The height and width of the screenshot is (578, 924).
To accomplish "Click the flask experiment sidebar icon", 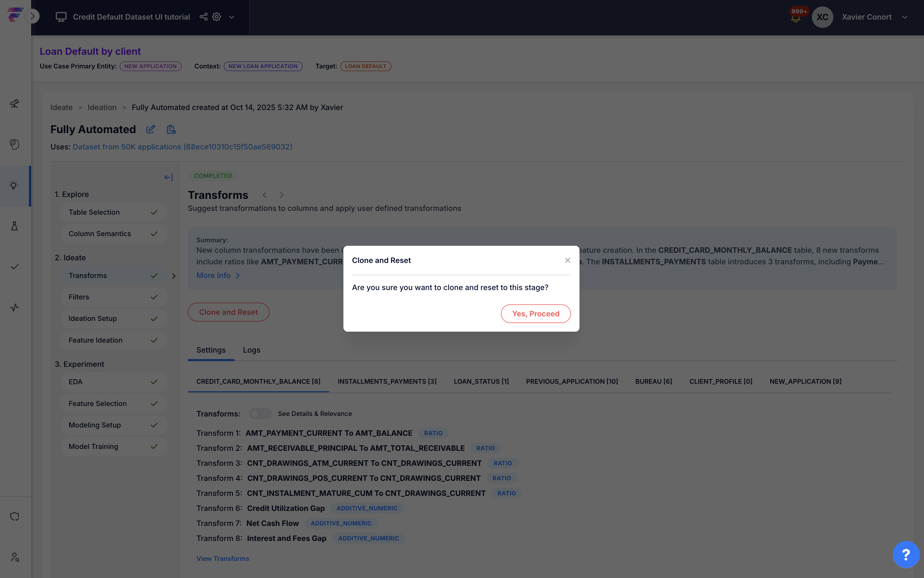I will point(14,226).
